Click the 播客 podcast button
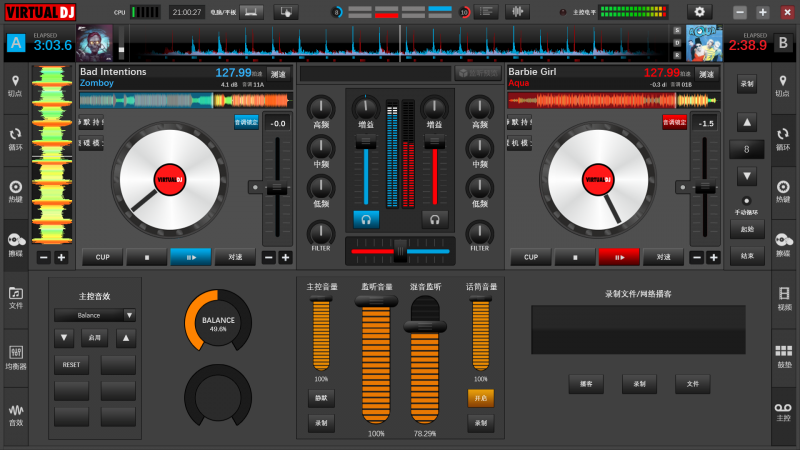The image size is (800, 450). point(586,384)
